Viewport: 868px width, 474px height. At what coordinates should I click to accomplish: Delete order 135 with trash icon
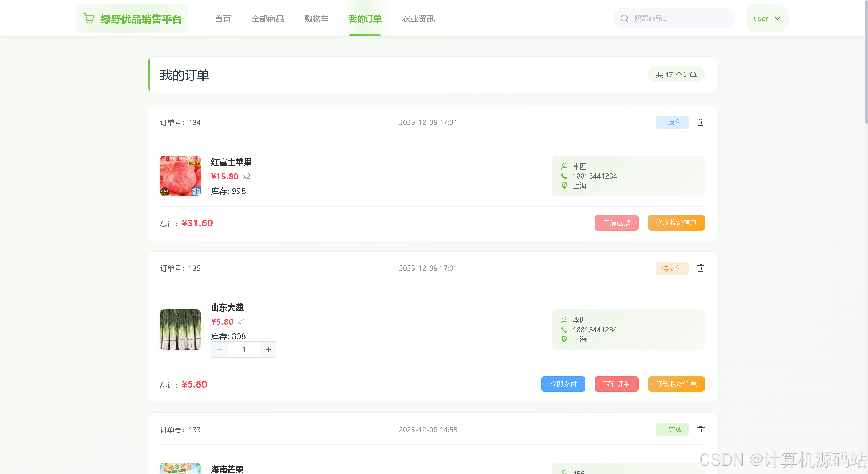[x=701, y=269]
